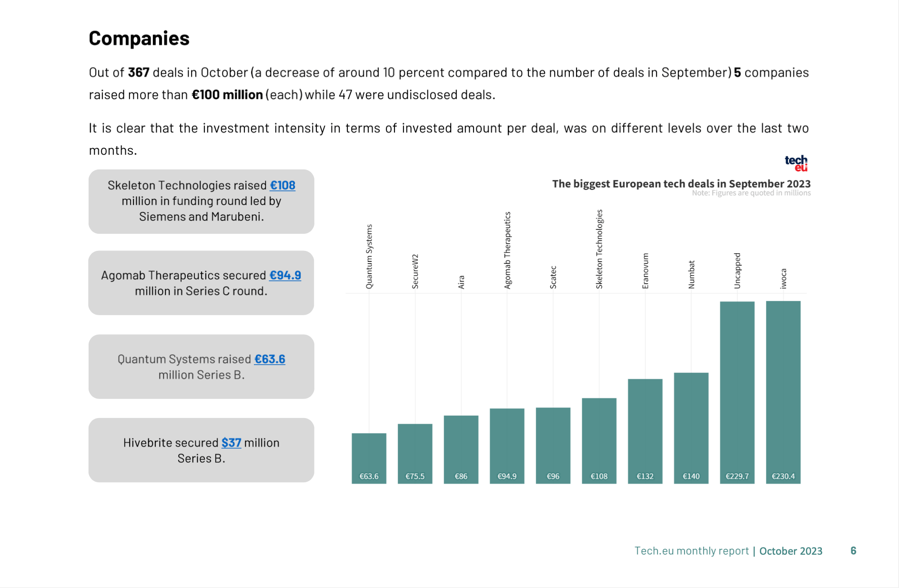Click the October 2023 footer label

790,551
